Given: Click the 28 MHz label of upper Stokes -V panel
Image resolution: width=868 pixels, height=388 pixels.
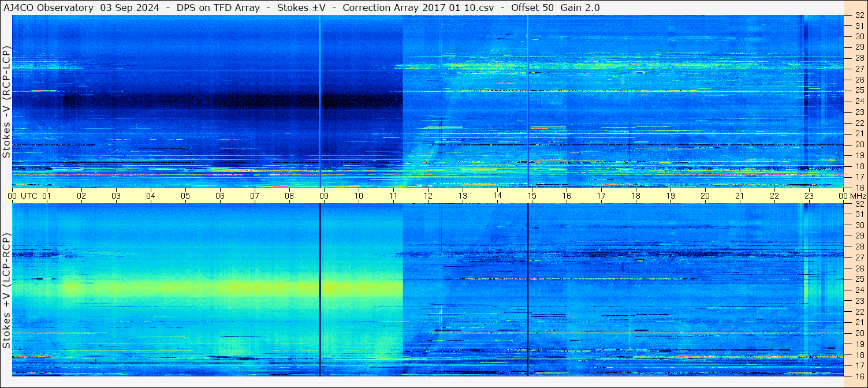Looking at the screenshot, I should pyautogui.click(x=859, y=58).
